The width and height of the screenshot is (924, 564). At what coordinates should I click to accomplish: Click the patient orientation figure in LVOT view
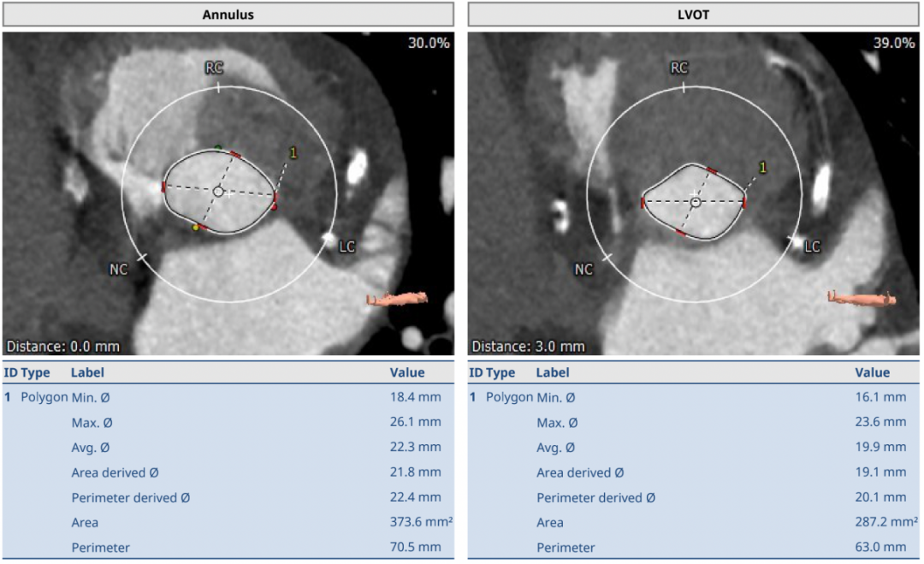pyautogui.click(x=861, y=298)
